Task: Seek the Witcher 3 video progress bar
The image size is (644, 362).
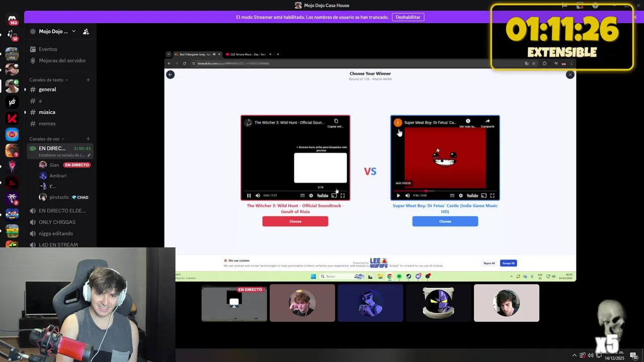Action: coord(295,191)
